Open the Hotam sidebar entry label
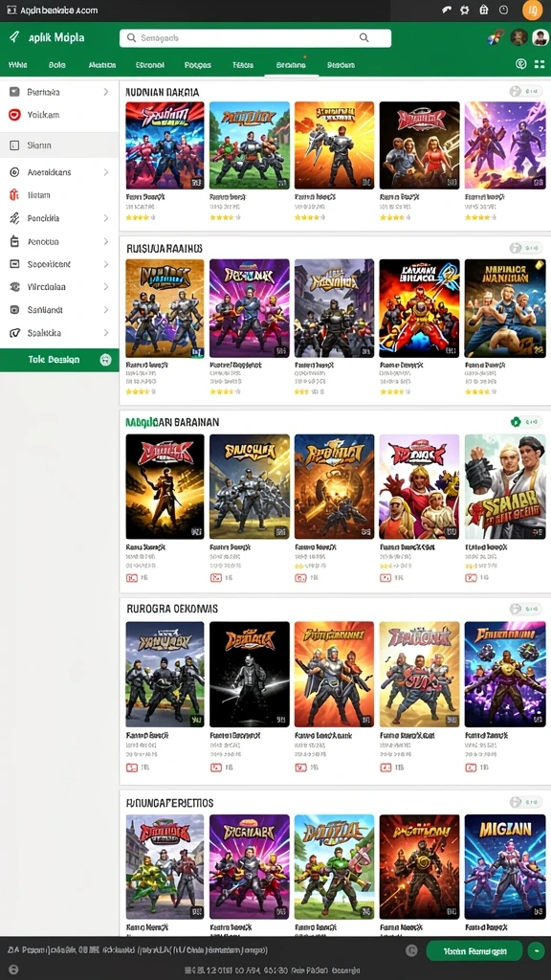551x980 pixels. point(38,195)
